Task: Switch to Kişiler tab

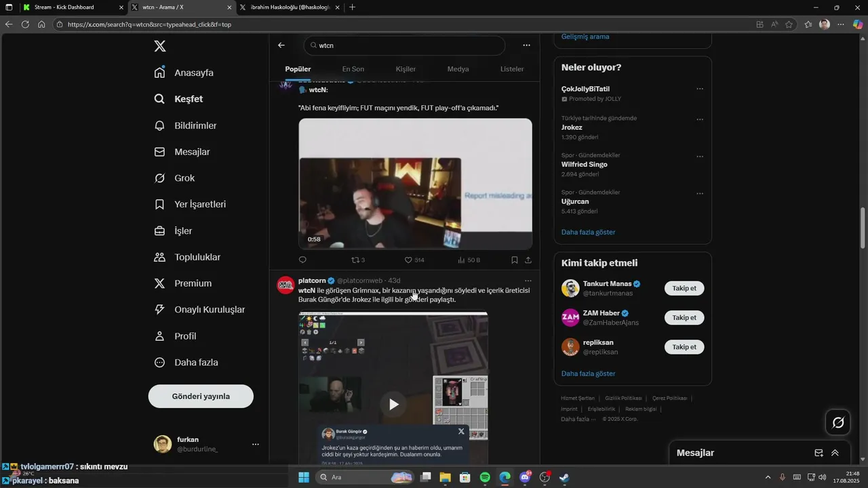Action: coord(406,69)
